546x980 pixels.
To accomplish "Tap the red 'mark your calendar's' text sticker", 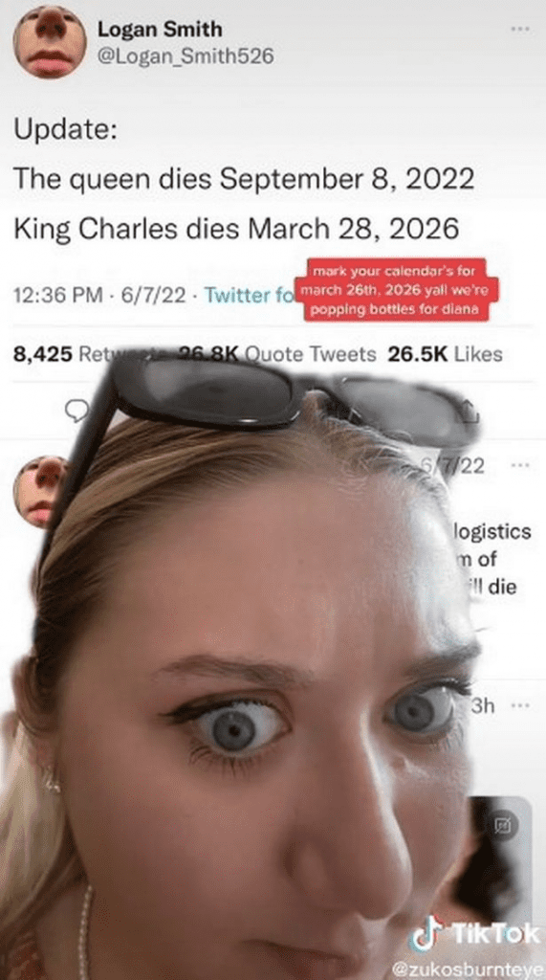I will coord(396,290).
